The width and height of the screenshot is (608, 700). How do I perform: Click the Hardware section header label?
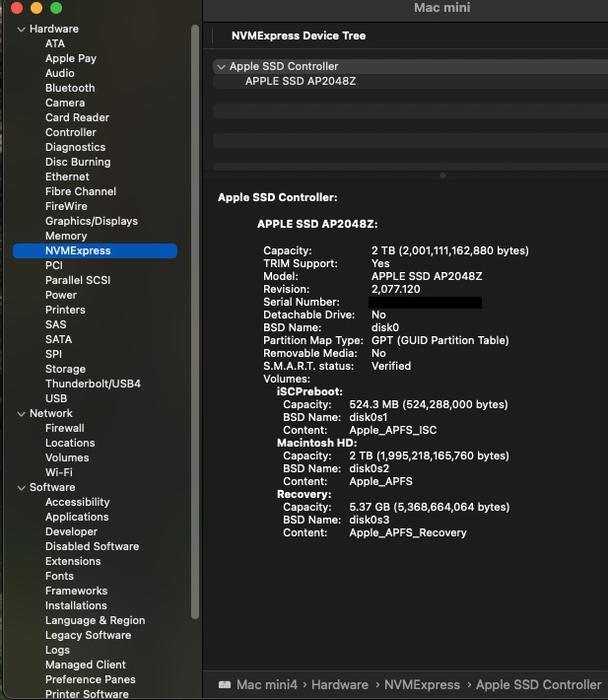tap(54, 29)
